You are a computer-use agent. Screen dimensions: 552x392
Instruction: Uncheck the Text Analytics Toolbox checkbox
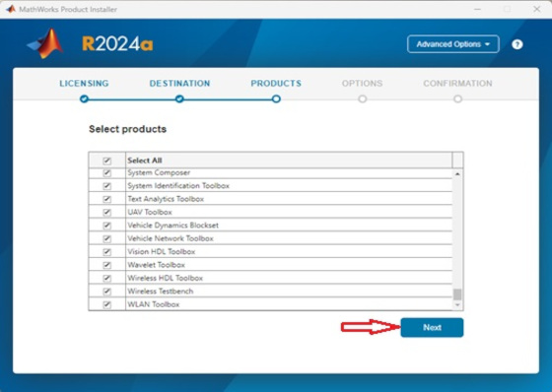(106, 199)
